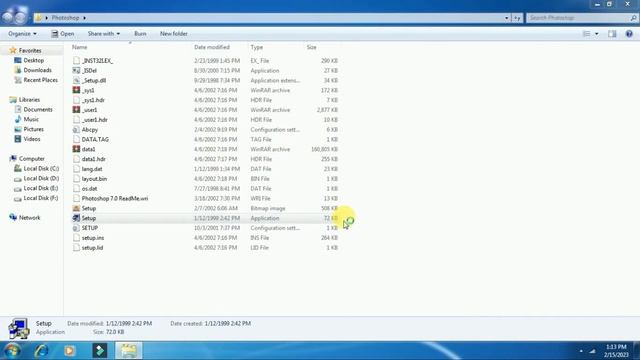
Task: Click the change view icon
Action: point(587,34)
